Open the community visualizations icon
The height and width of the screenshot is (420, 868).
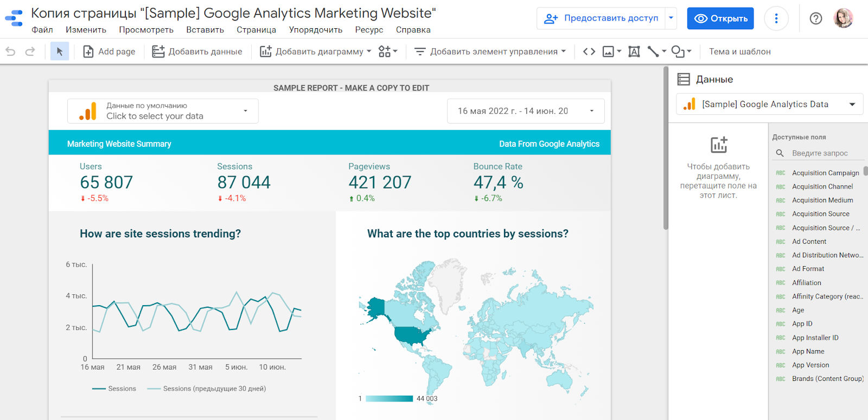pos(385,51)
